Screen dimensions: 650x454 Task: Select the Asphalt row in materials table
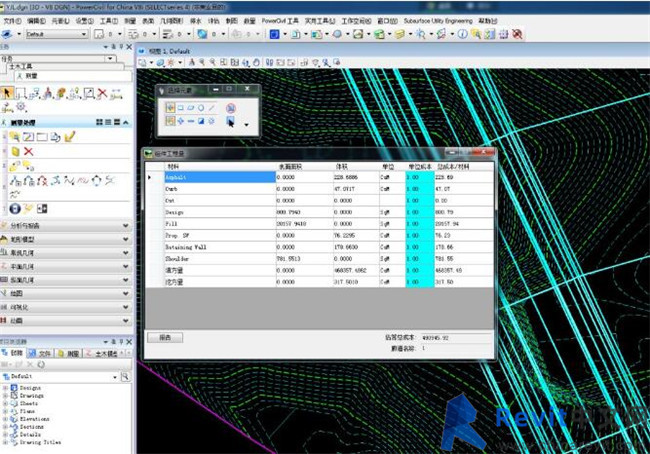tap(319, 177)
